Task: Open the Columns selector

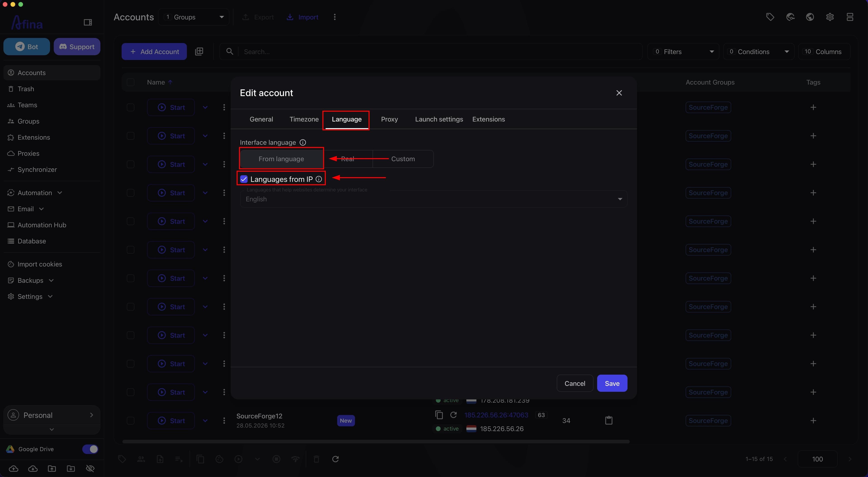Action: pyautogui.click(x=824, y=52)
